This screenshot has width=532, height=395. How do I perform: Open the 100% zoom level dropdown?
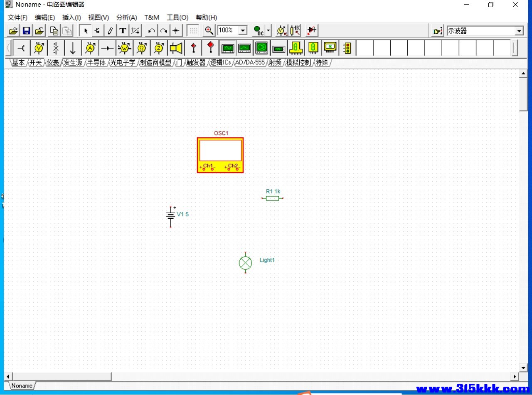[243, 31]
